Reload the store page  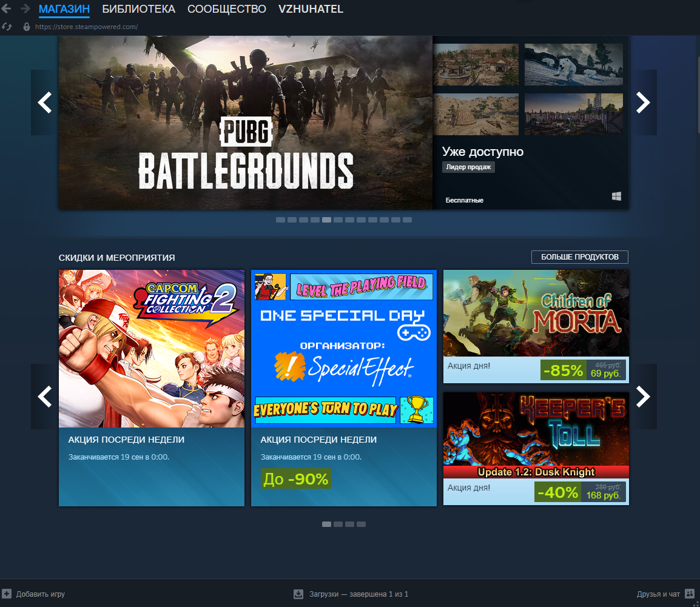(x=7, y=27)
